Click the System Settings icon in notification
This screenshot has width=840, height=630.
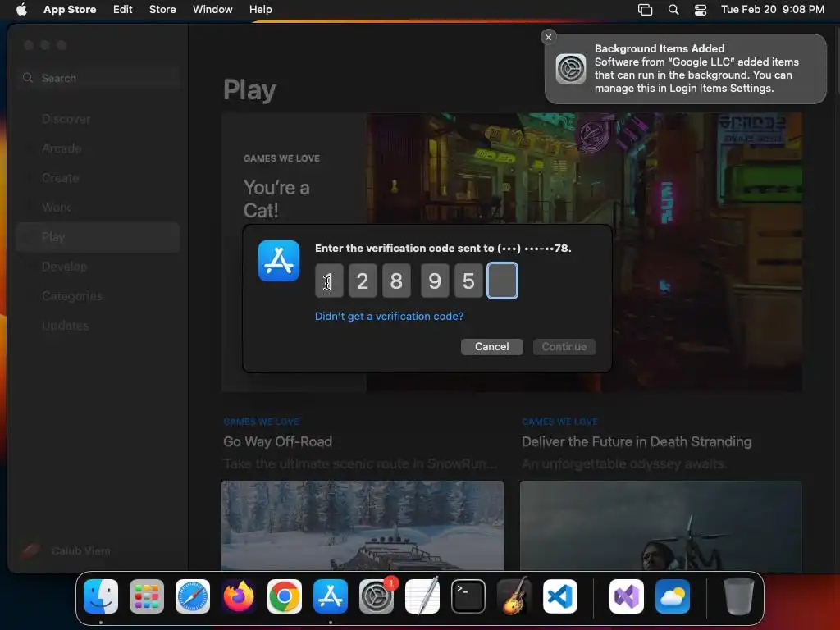[x=571, y=69]
